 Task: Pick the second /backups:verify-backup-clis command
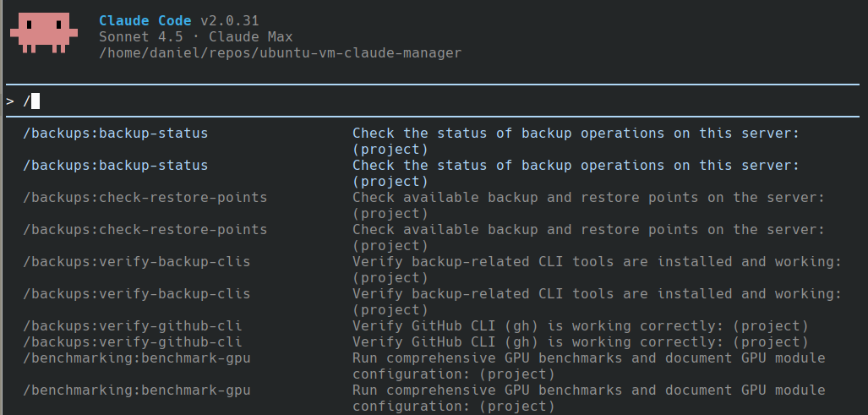(137, 294)
